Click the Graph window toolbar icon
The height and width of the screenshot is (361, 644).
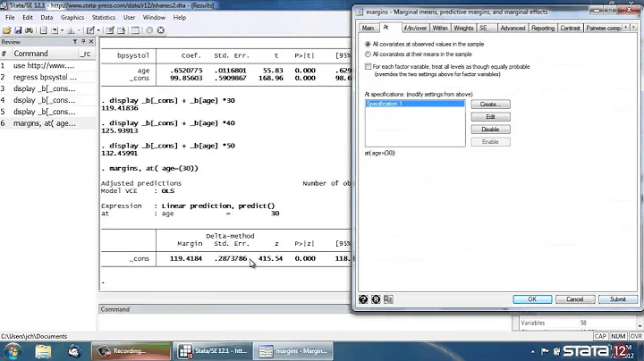71,30
